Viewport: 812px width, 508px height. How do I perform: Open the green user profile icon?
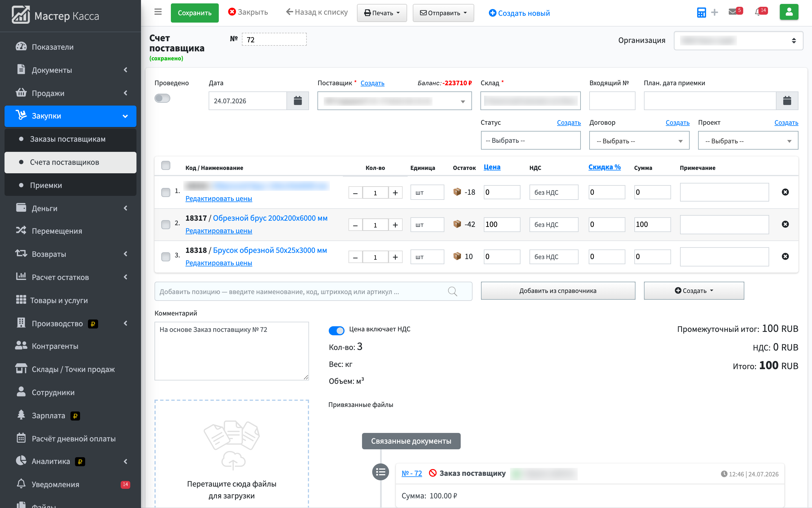(789, 12)
